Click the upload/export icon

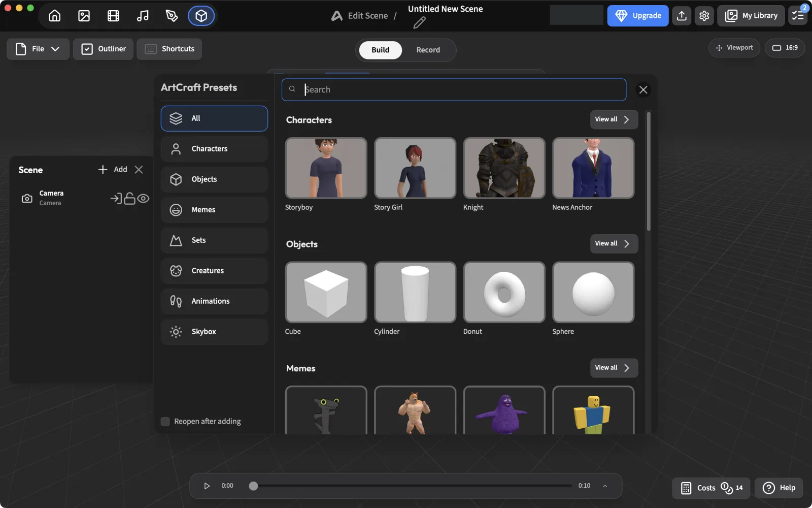click(x=682, y=16)
